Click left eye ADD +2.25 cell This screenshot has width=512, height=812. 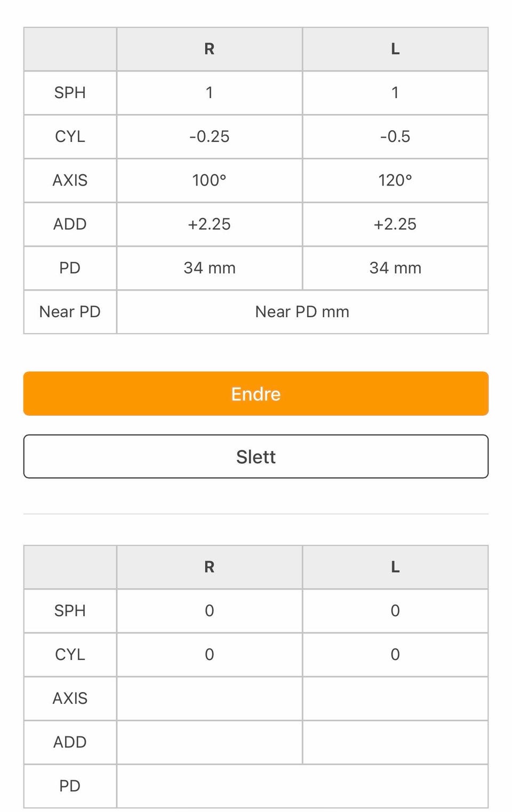(395, 224)
